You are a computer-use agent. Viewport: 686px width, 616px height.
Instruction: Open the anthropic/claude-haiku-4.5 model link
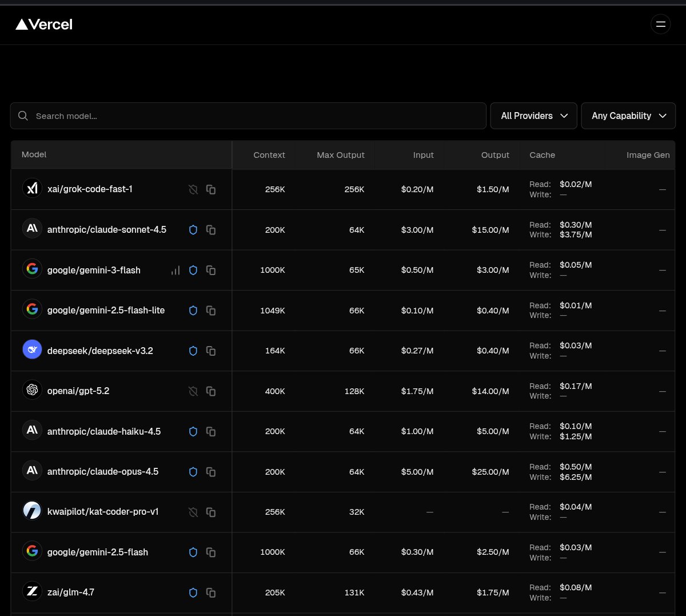pyautogui.click(x=104, y=431)
